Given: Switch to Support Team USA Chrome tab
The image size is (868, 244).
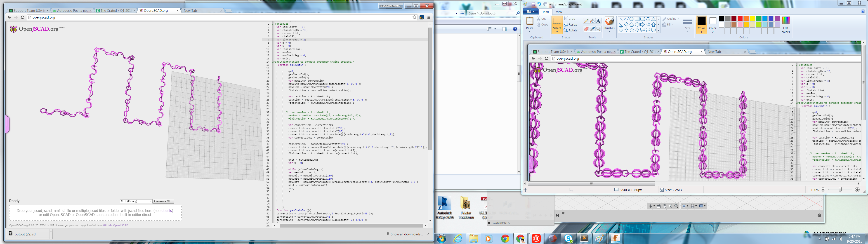Looking at the screenshot, I should pyautogui.click(x=28, y=10).
